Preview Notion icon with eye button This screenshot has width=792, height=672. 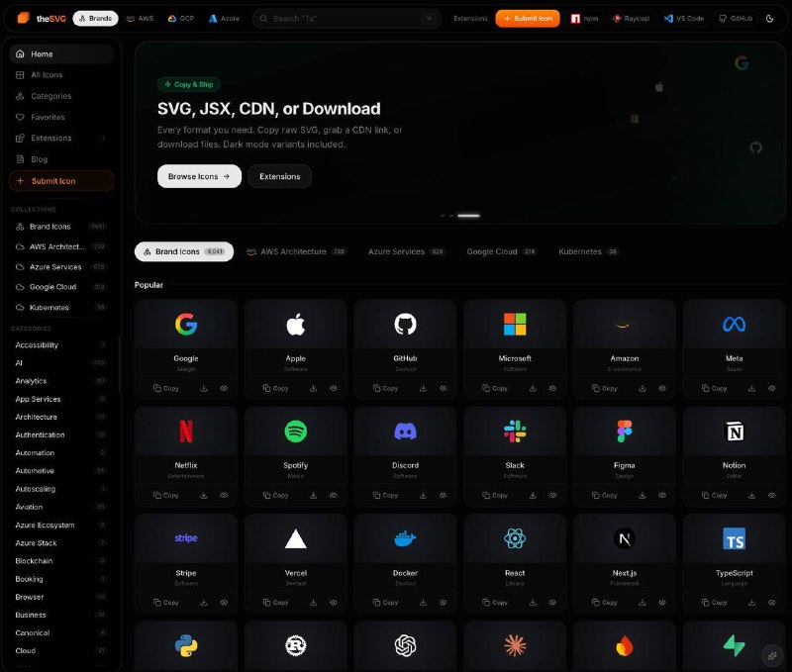coord(772,495)
